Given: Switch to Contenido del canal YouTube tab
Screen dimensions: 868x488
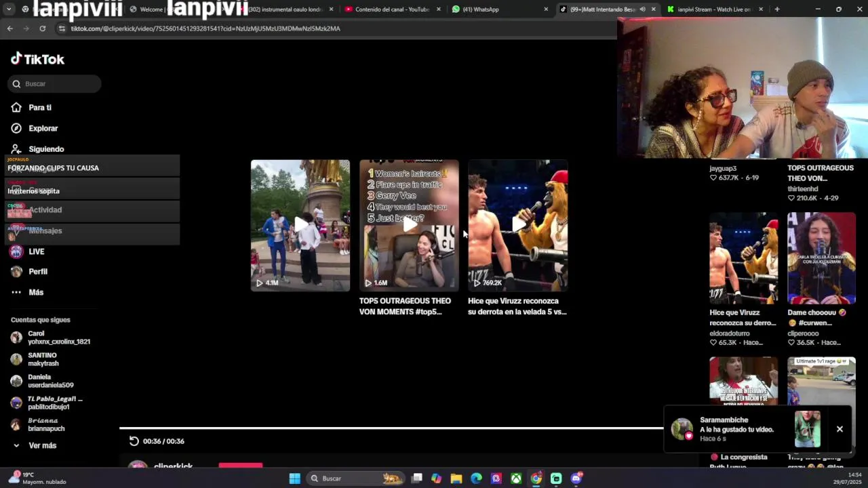Looking at the screenshot, I should pyautogui.click(x=392, y=9).
